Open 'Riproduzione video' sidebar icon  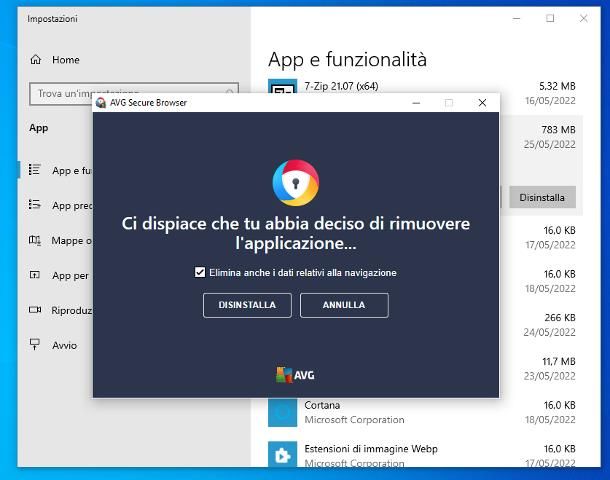tap(35, 310)
